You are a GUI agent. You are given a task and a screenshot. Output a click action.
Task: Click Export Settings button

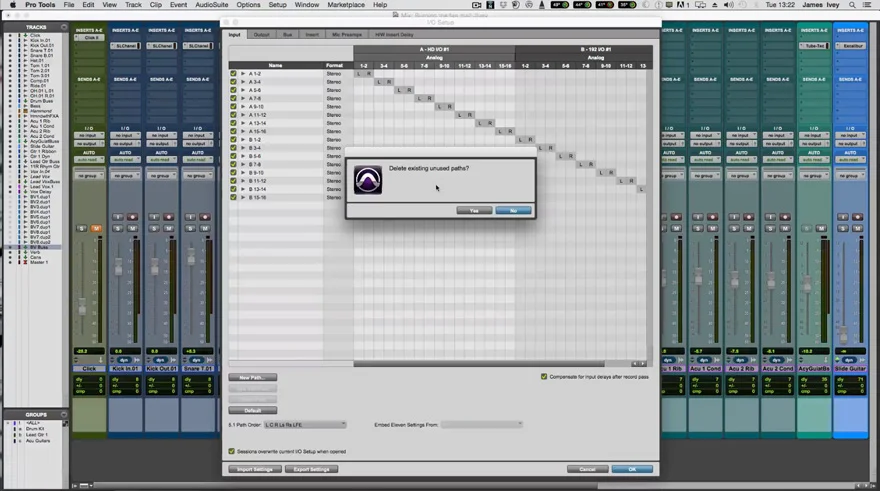311,469
